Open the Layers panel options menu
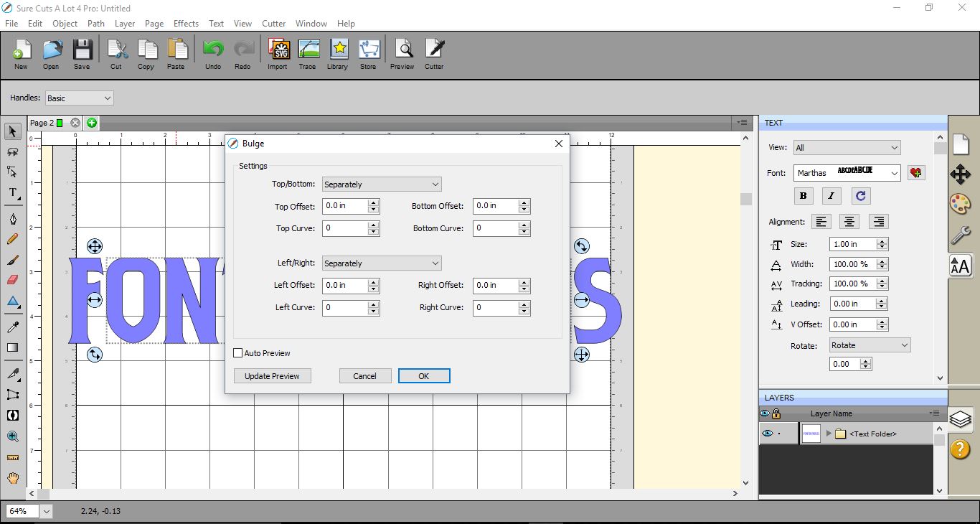This screenshot has height=524, width=980. 934,413
